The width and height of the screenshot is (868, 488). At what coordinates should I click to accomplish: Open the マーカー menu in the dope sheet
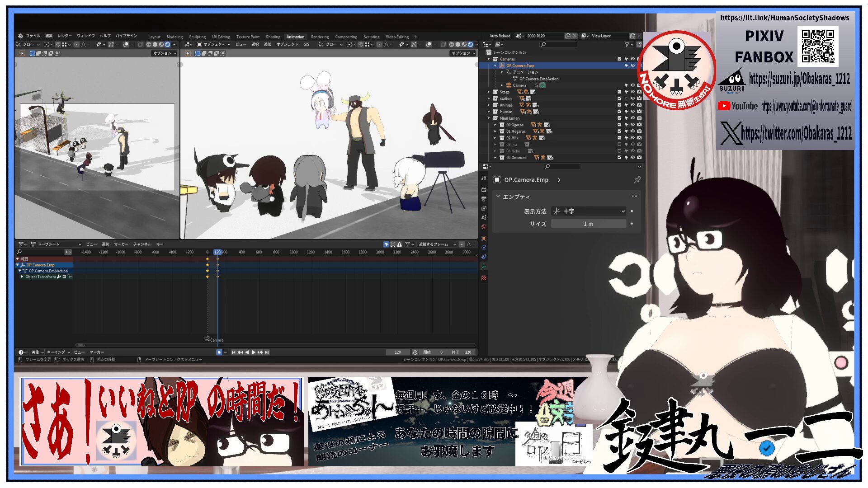(x=121, y=244)
